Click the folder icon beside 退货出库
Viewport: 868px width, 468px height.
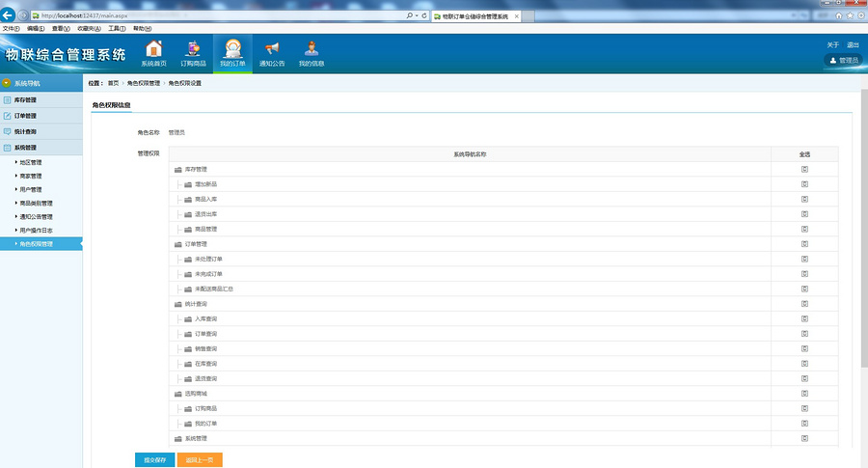(188, 214)
